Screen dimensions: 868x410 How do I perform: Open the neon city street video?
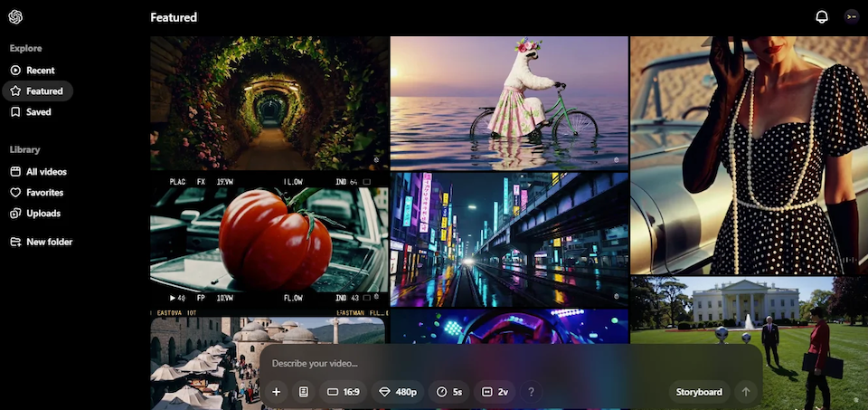coord(509,239)
